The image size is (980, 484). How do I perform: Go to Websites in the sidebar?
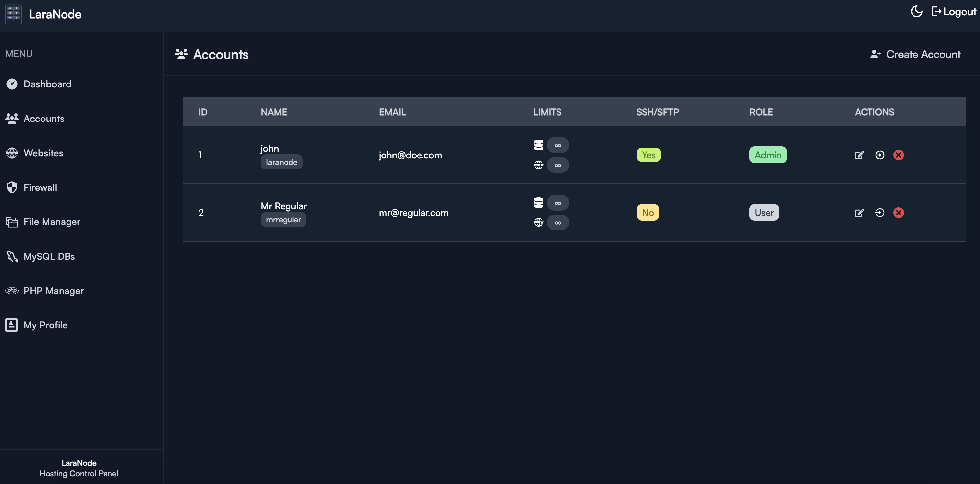(43, 153)
